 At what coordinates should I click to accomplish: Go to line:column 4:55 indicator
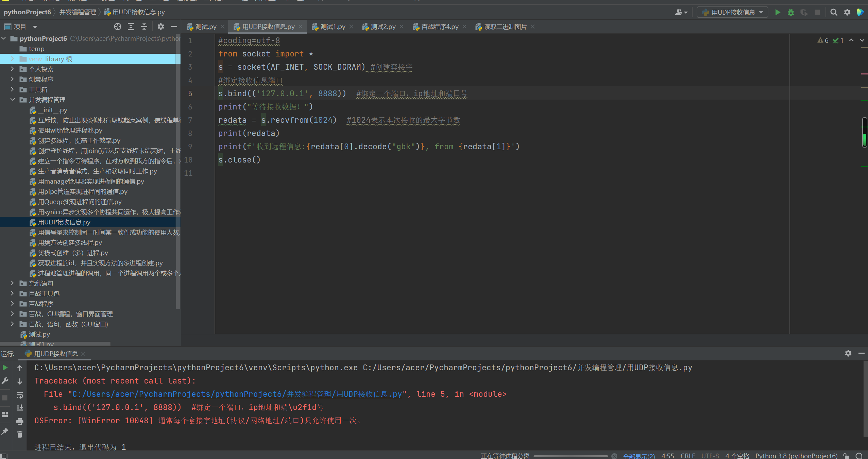tap(667, 456)
